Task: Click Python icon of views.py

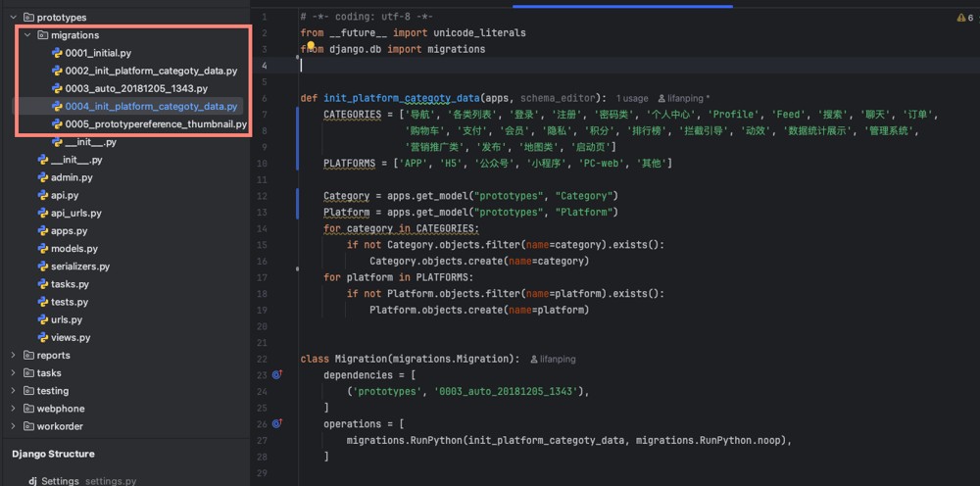Action: [x=42, y=337]
